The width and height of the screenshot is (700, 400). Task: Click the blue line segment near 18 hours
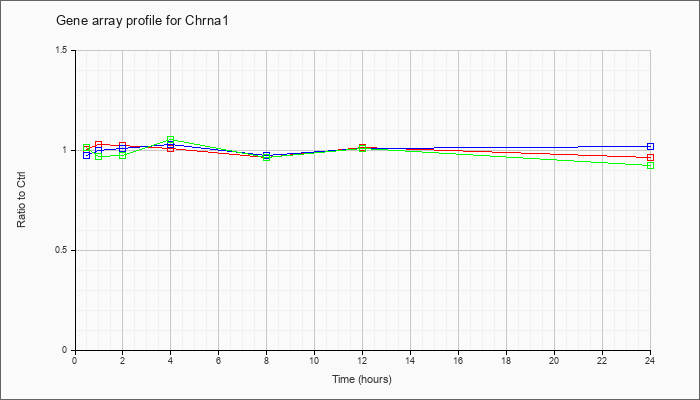point(506,147)
